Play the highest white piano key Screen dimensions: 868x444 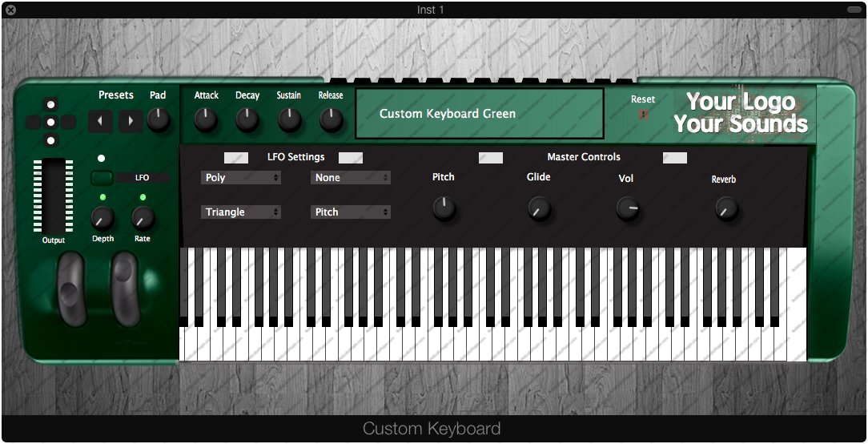pyautogui.click(x=797, y=305)
